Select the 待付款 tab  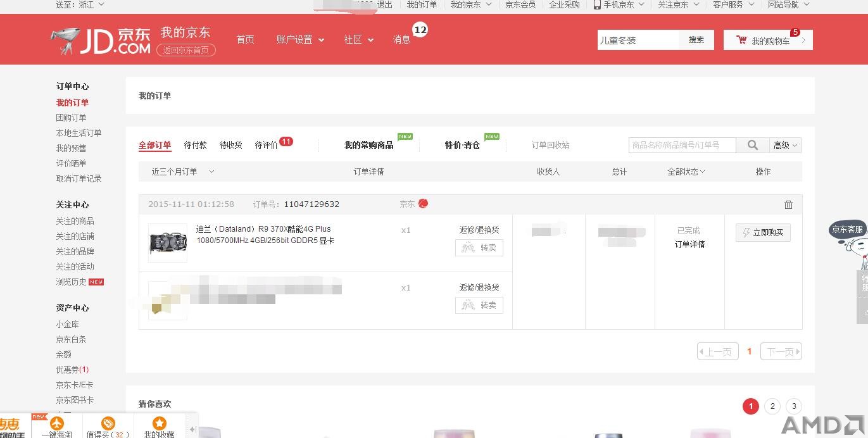click(196, 145)
